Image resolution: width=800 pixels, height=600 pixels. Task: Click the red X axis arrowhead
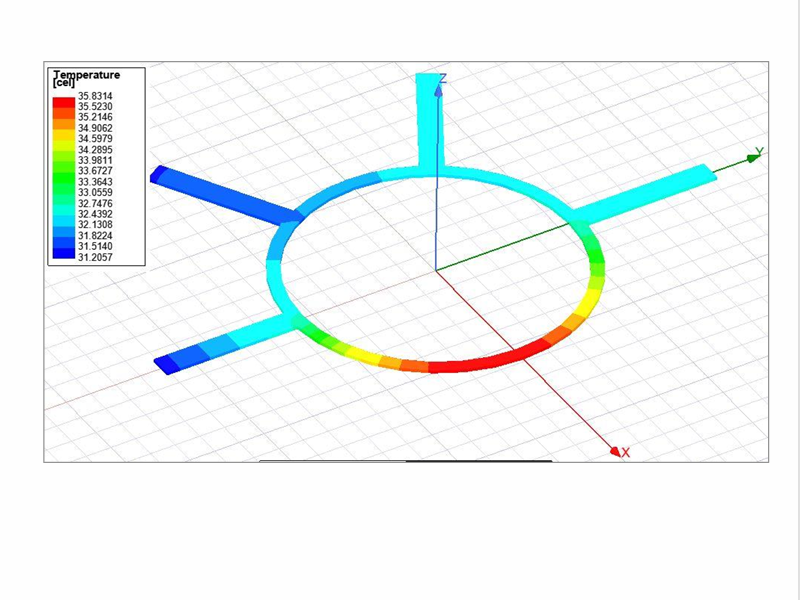614,452
